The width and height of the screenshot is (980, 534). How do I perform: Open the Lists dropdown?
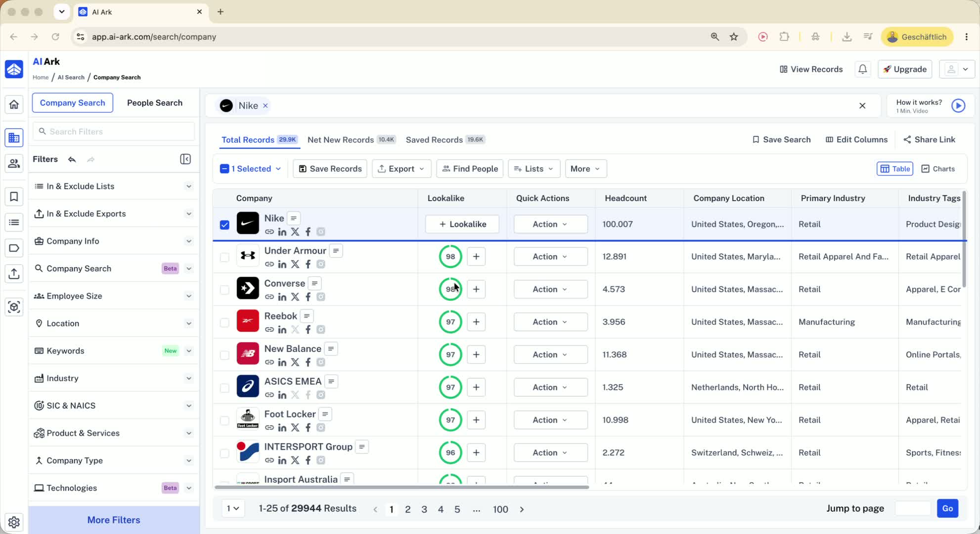click(534, 169)
